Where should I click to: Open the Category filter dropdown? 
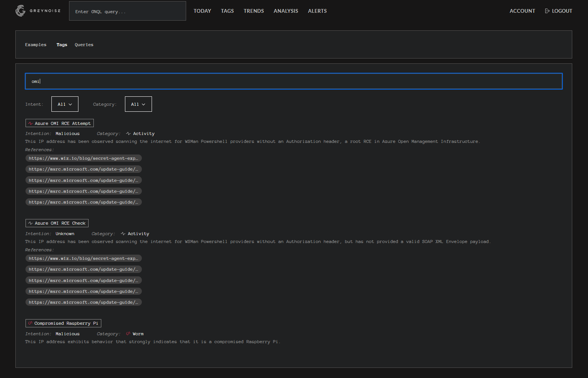[x=138, y=104]
